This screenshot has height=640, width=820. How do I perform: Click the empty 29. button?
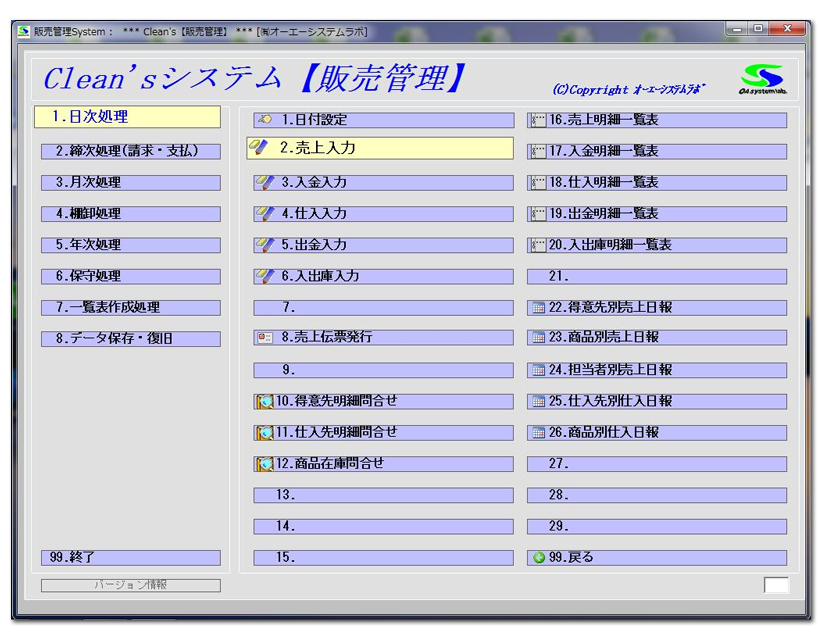pyautogui.click(x=657, y=527)
